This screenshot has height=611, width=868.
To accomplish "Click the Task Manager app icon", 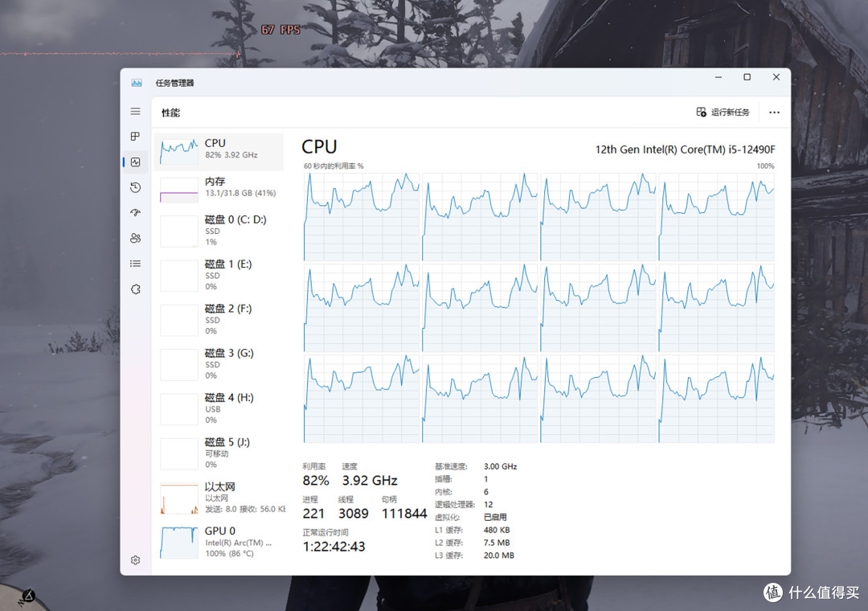I will click(137, 83).
